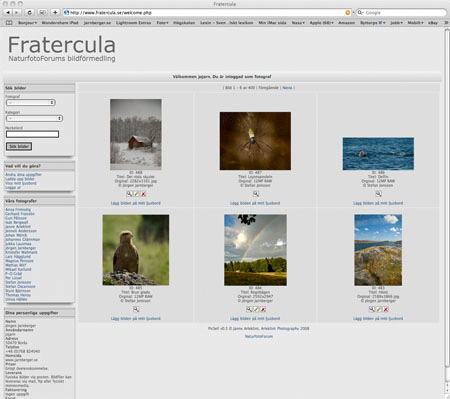Screen dimensions: 450x399
Task: Open the Jobb bookmarks menu
Action: click(x=396, y=23)
